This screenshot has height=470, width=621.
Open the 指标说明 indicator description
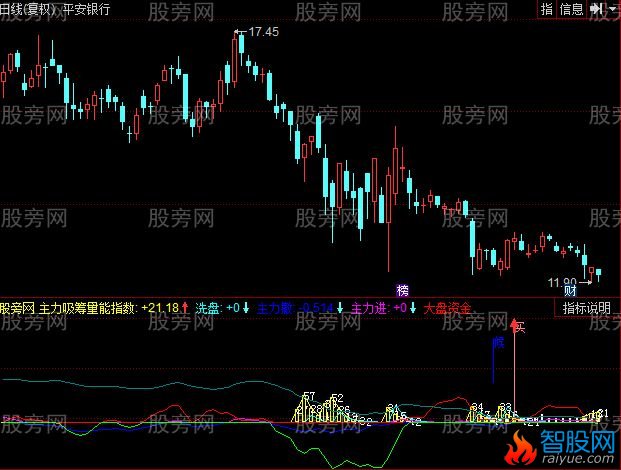click(587, 308)
